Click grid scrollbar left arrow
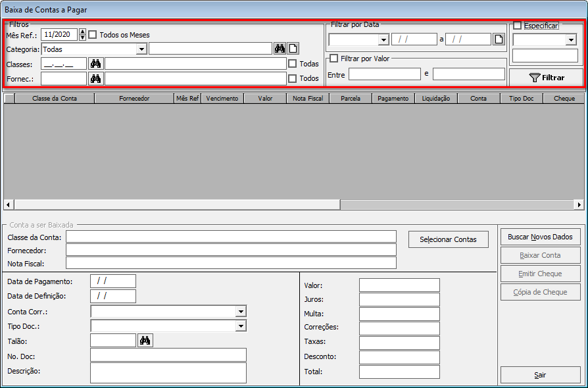This screenshot has width=588, height=388. point(9,205)
